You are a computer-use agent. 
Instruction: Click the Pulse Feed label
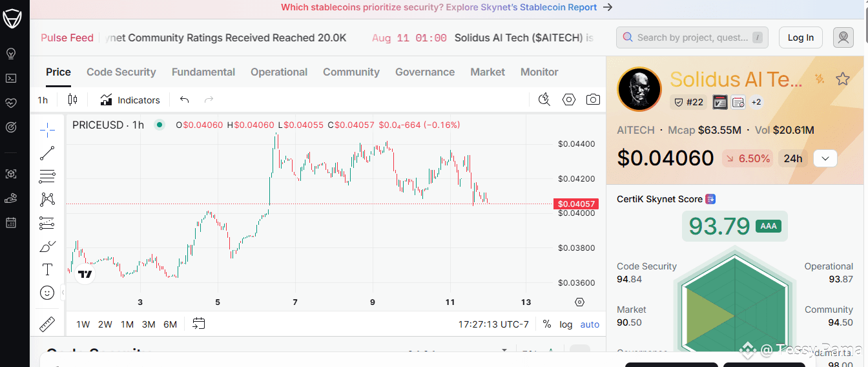click(67, 37)
